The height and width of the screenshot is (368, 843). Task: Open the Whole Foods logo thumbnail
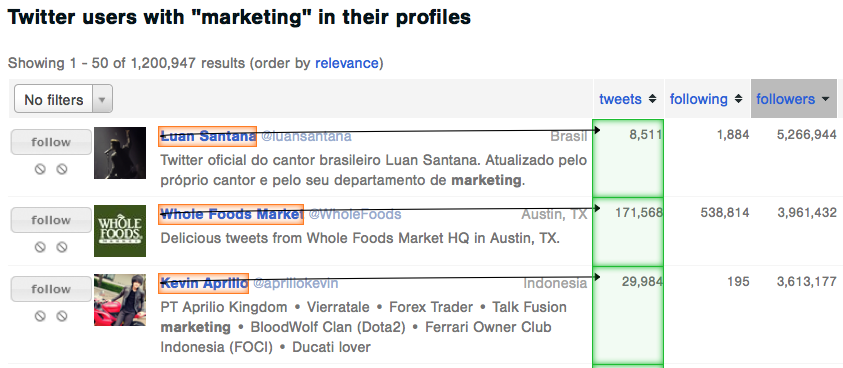pos(120,231)
